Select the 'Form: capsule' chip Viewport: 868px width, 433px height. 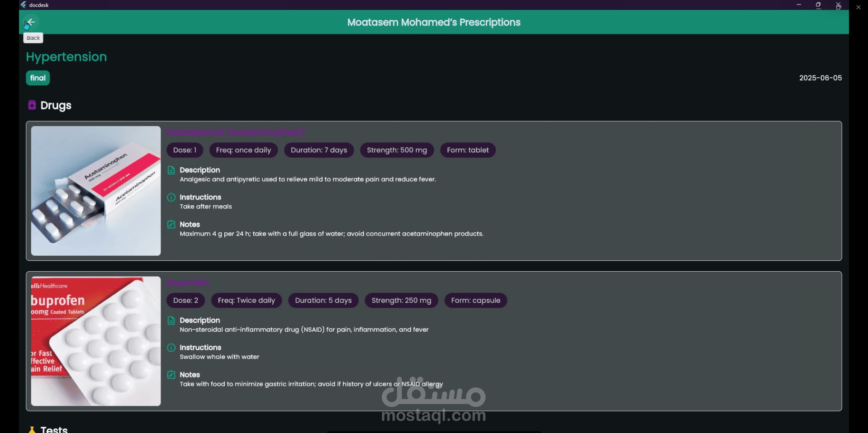pos(476,301)
